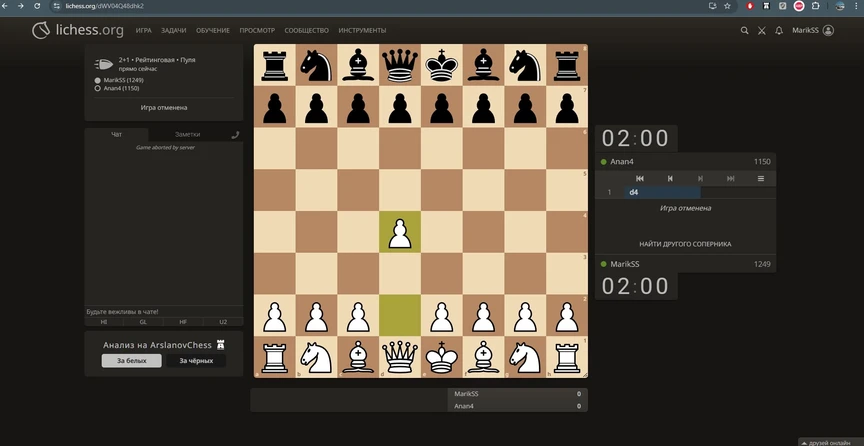Step back one move with previous button

[670, 178]
